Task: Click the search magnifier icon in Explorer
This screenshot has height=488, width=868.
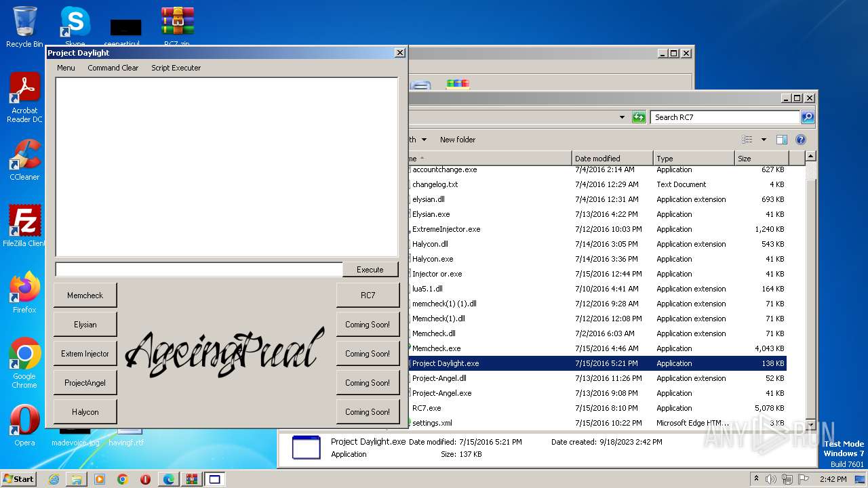Action: click(808, 117)
